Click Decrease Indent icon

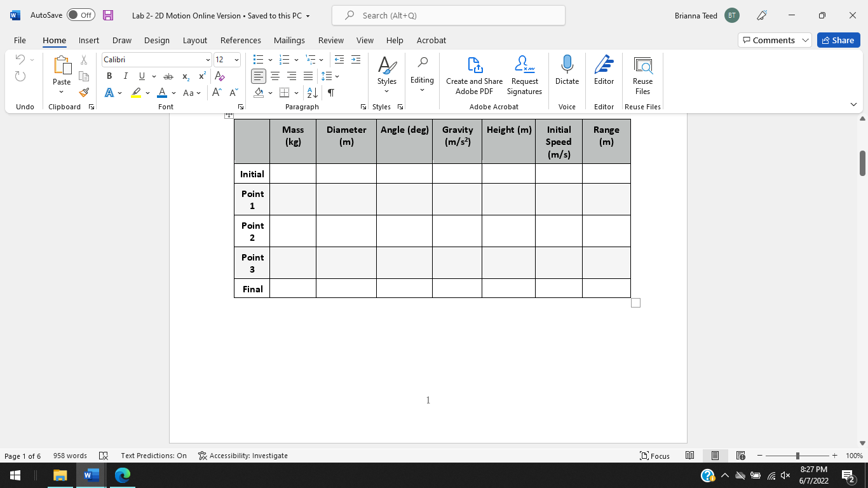339,60
